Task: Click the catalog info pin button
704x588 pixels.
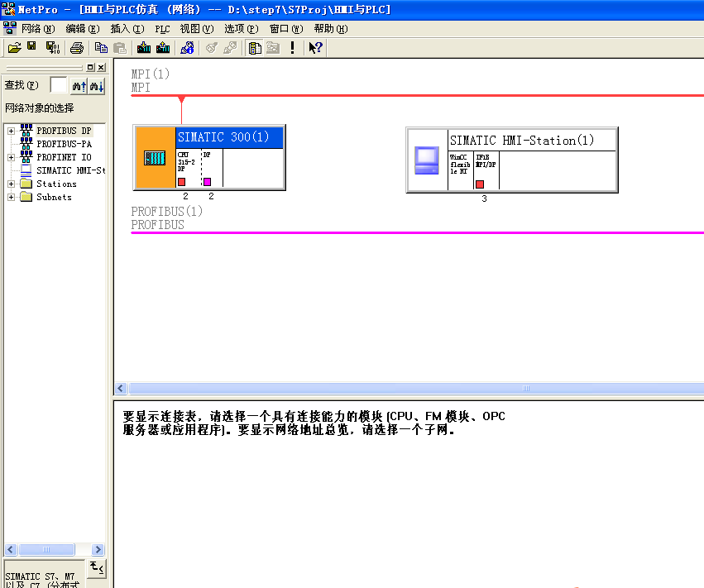Action: click(96, 568)
